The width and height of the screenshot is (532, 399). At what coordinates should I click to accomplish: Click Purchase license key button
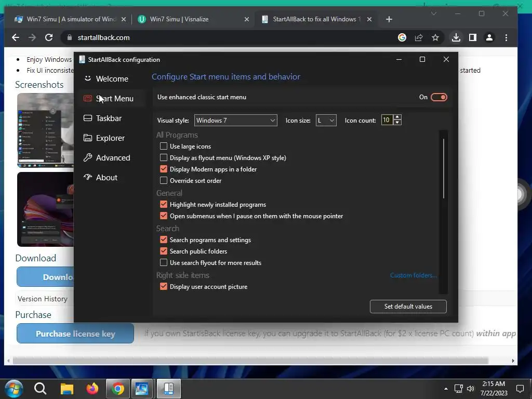[75, 334]
